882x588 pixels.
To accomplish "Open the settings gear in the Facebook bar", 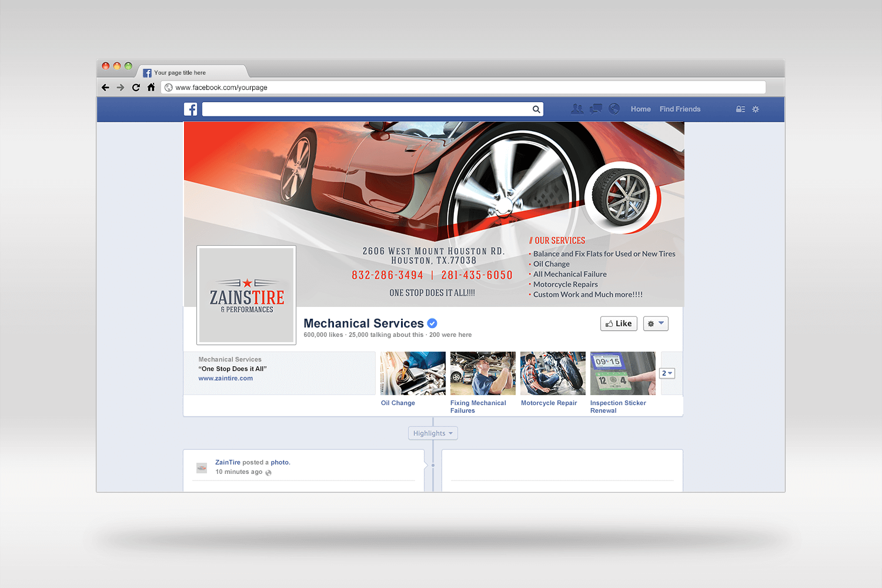I will click(756, 109).
